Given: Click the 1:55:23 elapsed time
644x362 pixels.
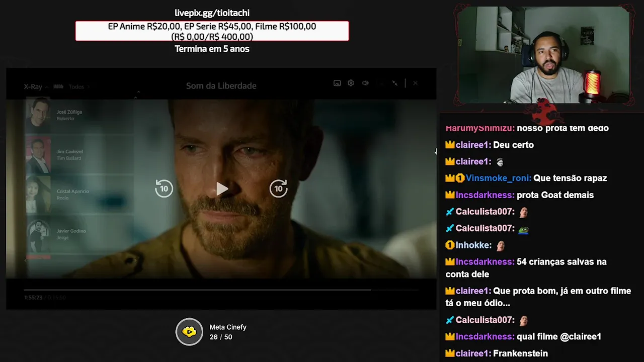Looking at the screenshot, I should pyautogui.click(x=33, y=298).
